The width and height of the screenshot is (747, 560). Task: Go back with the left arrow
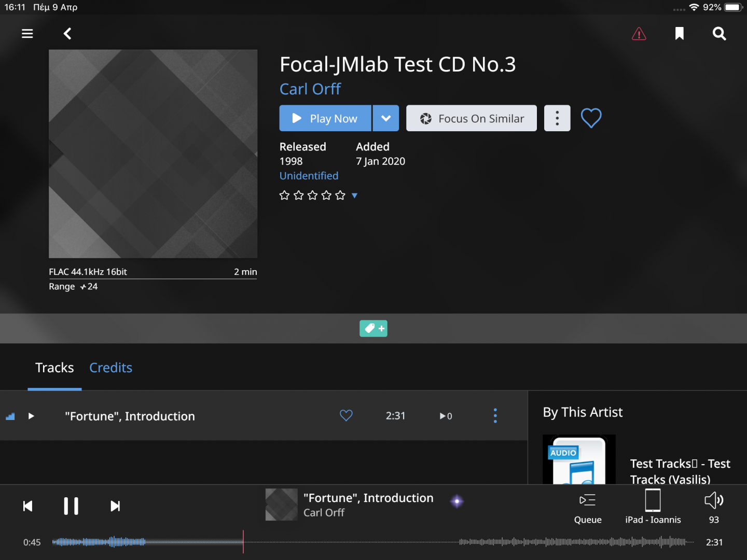[x=67, y=34]
